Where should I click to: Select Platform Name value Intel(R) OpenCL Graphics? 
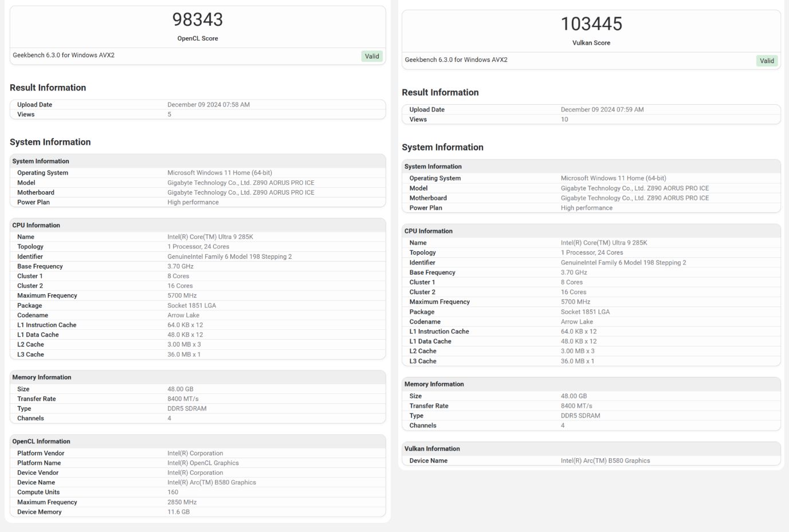pos(203,463)
